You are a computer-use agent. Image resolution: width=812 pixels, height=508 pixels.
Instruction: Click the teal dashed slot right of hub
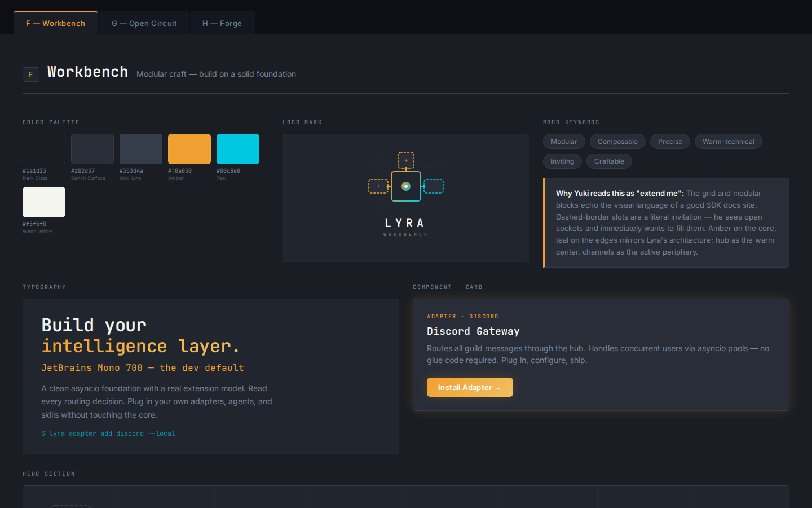pos(434,186)
